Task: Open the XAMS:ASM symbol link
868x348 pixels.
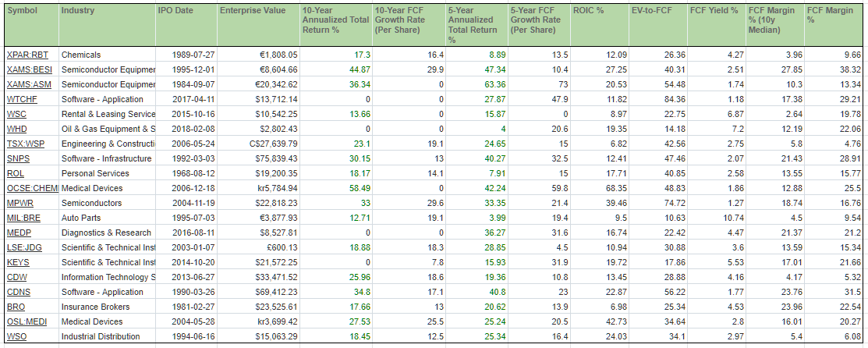Action: 30,85
